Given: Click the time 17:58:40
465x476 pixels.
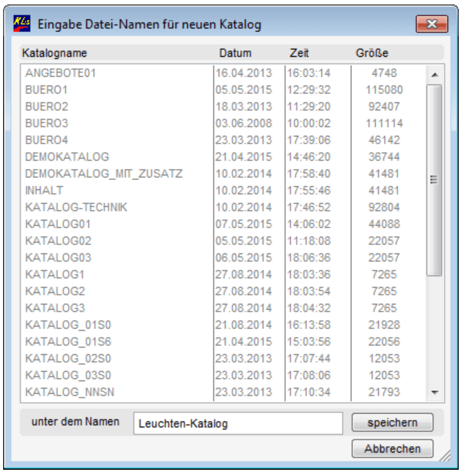Looking at the screenshot, I should coord(309,174).
